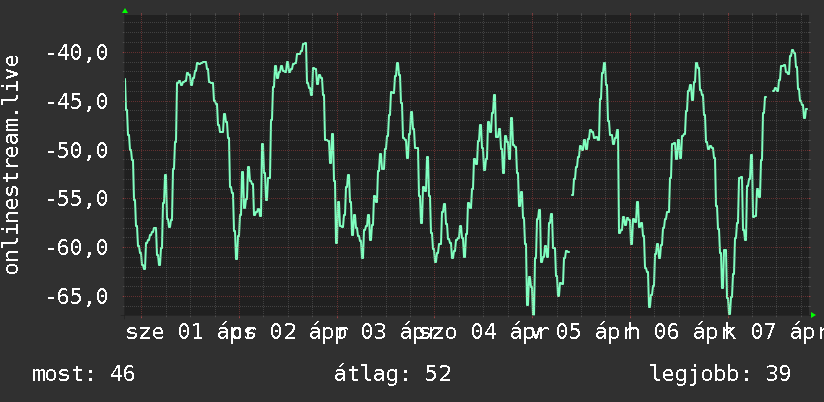
Task: Click the 'h 06' date label
Action: pyautogui.click(x=650, y=333)
